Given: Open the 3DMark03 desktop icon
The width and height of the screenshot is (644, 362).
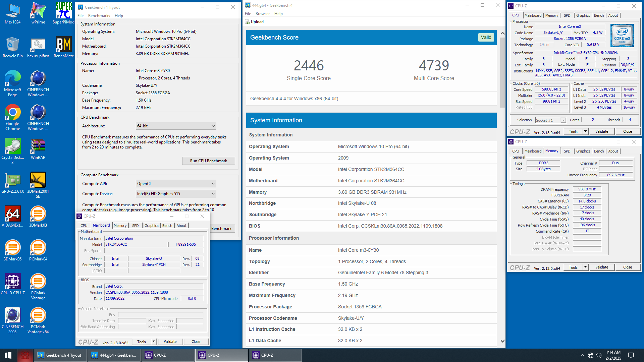Looking at the screenshot, I should tap(38, 217).
